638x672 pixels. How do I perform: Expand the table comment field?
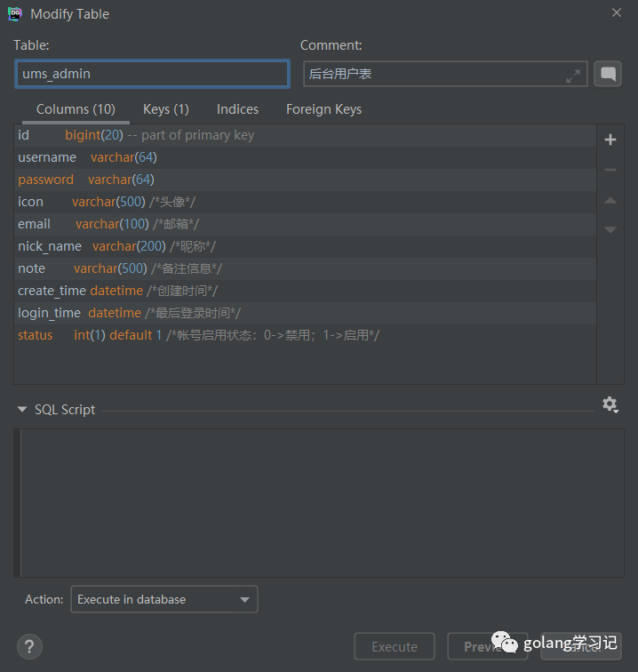(x=573, y=76)
